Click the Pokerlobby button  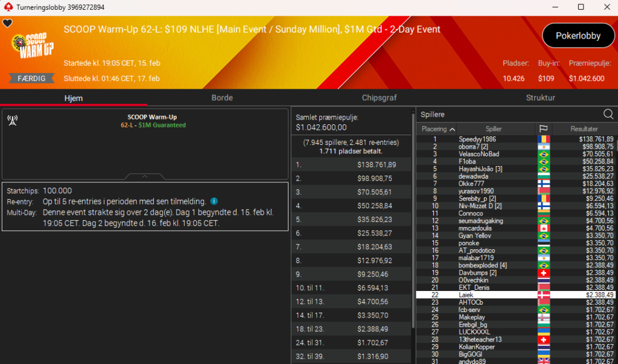[x=578, y=36]
